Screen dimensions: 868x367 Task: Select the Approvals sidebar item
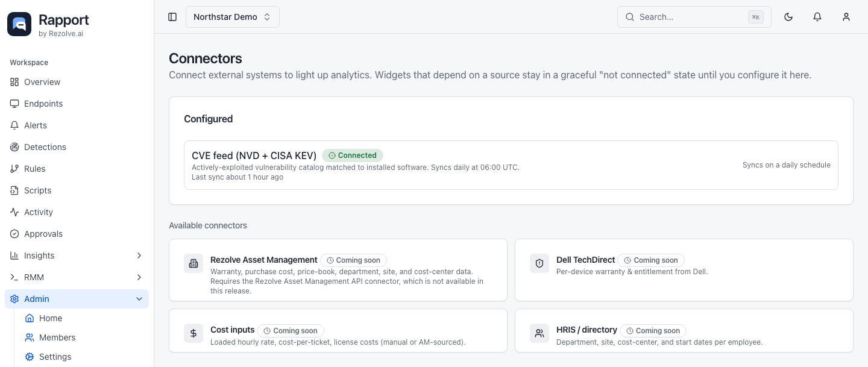tap(77, 234)
